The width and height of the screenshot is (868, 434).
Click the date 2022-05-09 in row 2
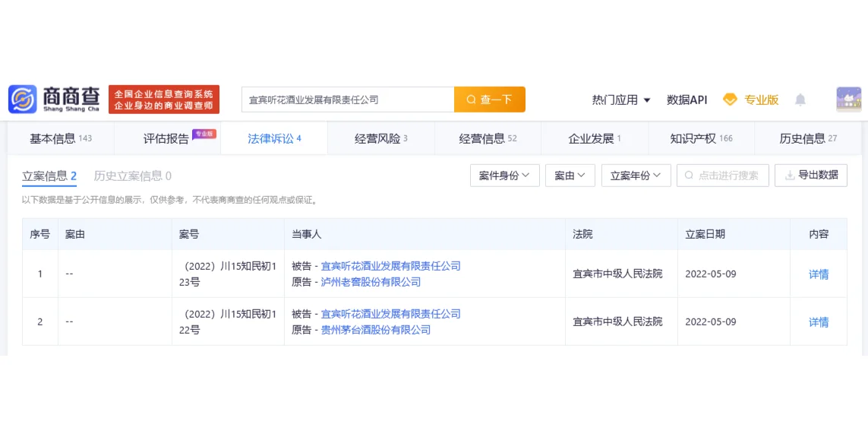[710, 322]
